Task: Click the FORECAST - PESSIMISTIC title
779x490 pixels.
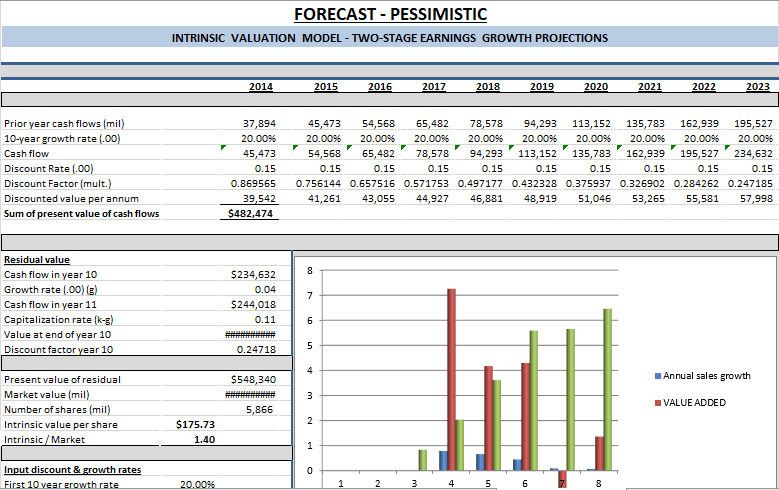Action: 390,14
